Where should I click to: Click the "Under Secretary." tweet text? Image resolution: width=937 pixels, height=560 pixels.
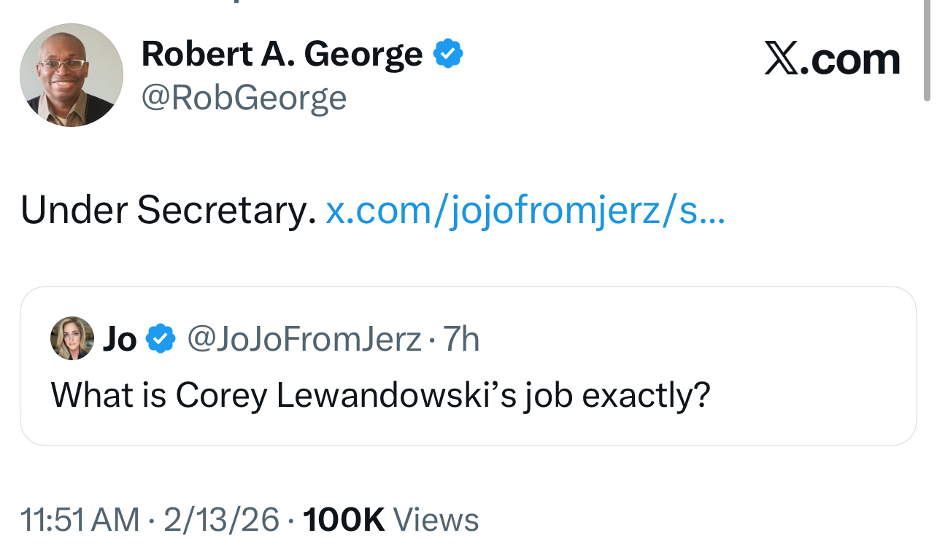point(168,211)
